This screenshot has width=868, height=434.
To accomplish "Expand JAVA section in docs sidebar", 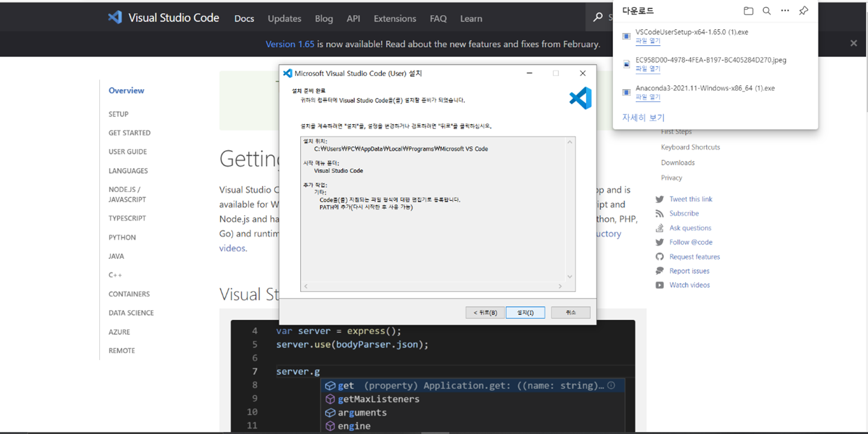I will point(116,256).
